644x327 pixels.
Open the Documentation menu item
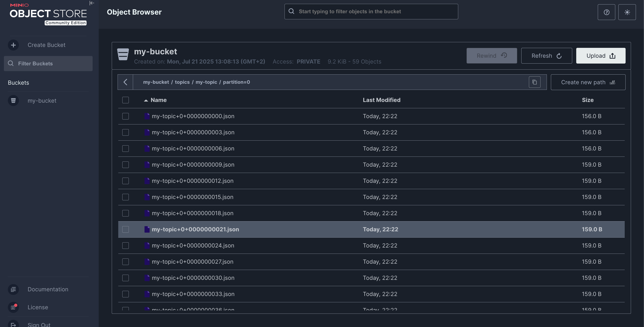click(48, 289)
